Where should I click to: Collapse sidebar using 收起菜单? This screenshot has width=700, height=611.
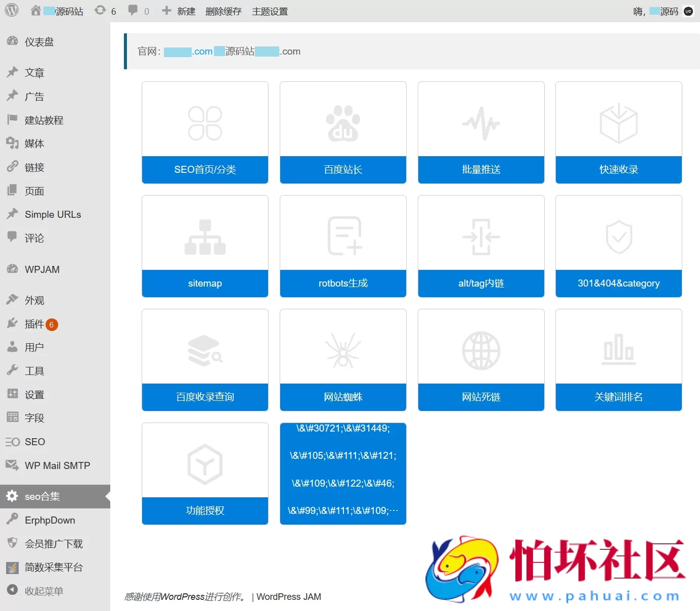44,590
